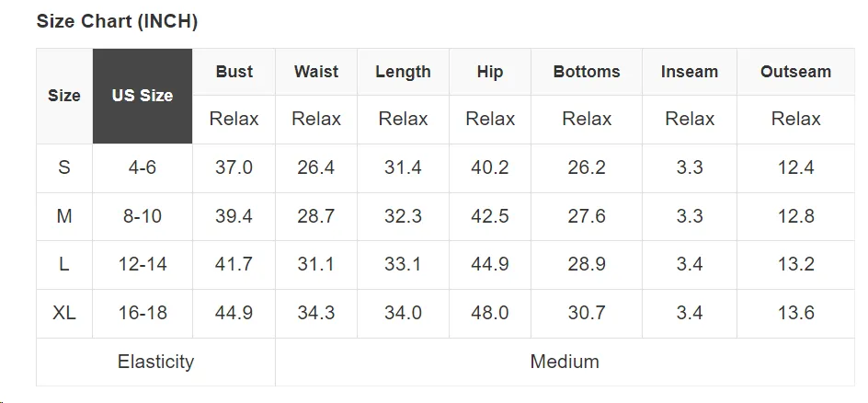Click the Inseam column header
The image size is (868, 403).
(690, 72)
